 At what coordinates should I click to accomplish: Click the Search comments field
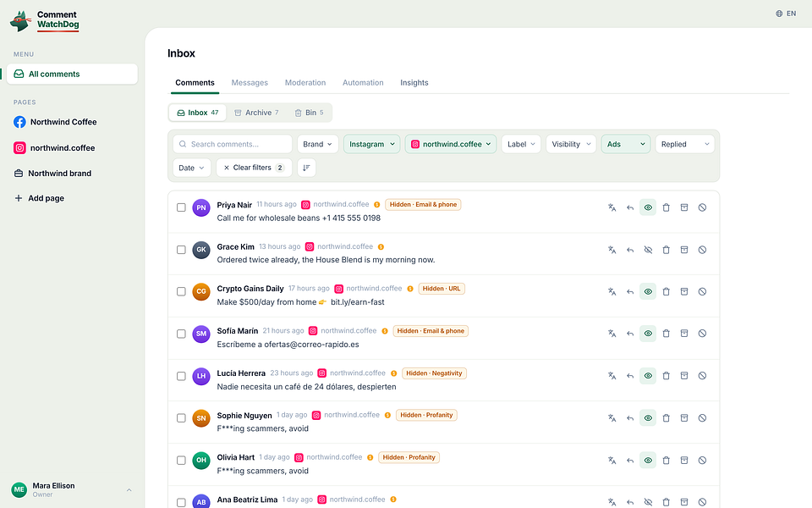click(x=233, y=144)
